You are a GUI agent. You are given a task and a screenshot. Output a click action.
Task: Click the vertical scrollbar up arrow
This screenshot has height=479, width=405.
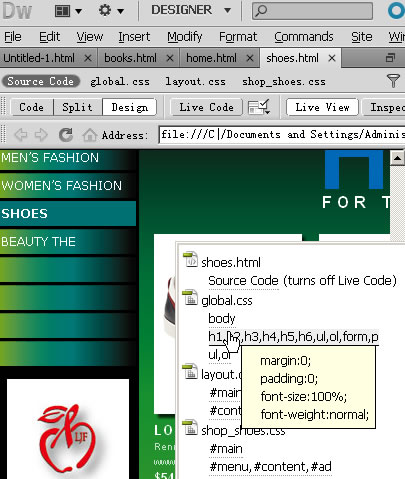click(397, 158)
